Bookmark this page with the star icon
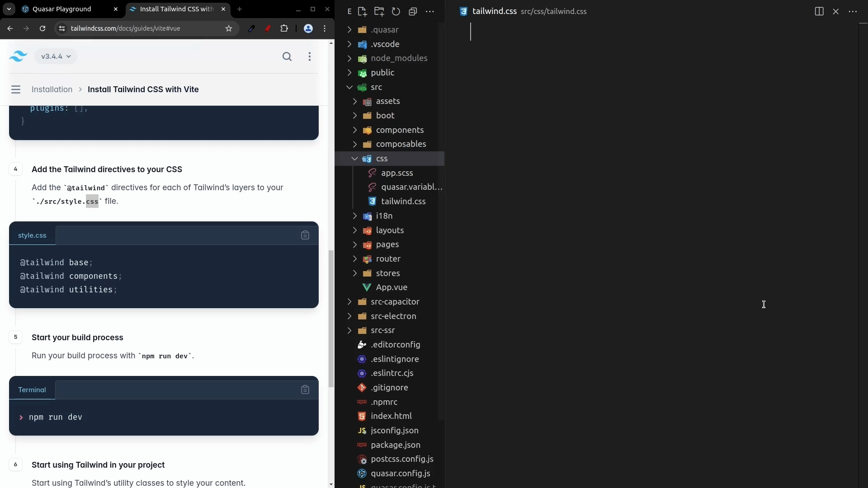 click(229, 28)
